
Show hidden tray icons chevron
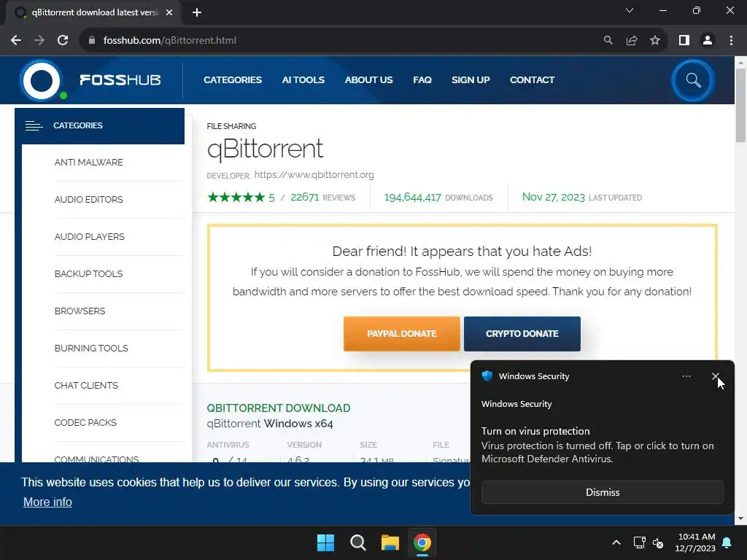(x=616, y=542)
